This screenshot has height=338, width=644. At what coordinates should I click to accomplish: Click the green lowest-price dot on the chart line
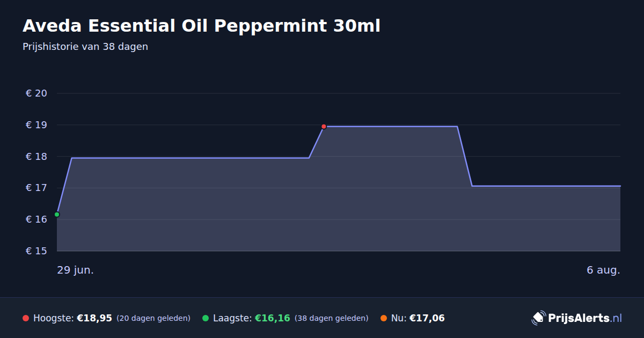[57, 215]
